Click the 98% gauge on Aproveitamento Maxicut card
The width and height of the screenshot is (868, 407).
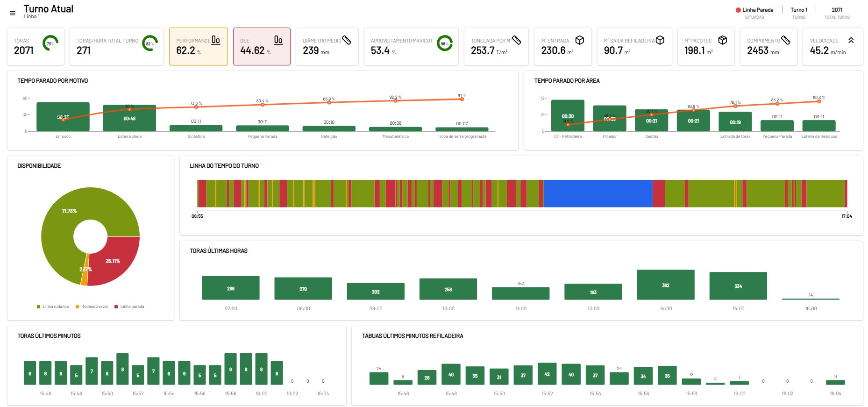[x=445, y=43]
